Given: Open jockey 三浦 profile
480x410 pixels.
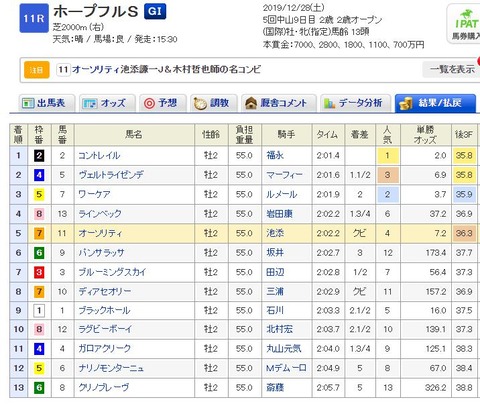Looking at the screenshot, I should pyautogui.click(x=275, y=292).
